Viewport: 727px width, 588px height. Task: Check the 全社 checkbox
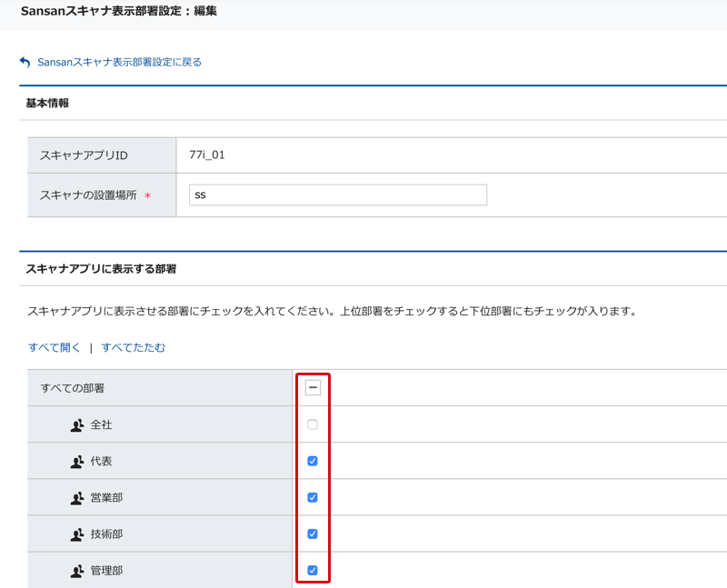tap(313, 424)
